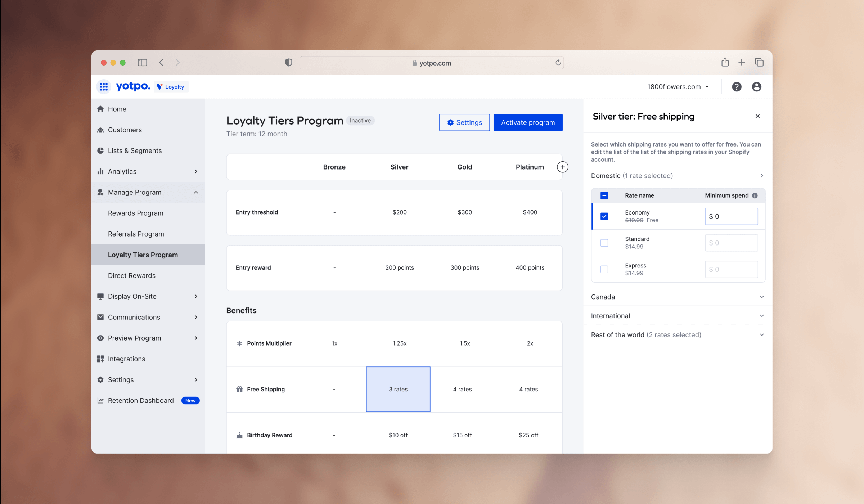This screenshot has width=864, height=504.
Task: Uncheck the Economy shipping rate
Action: pyautogui.click(x=604, y=216)
